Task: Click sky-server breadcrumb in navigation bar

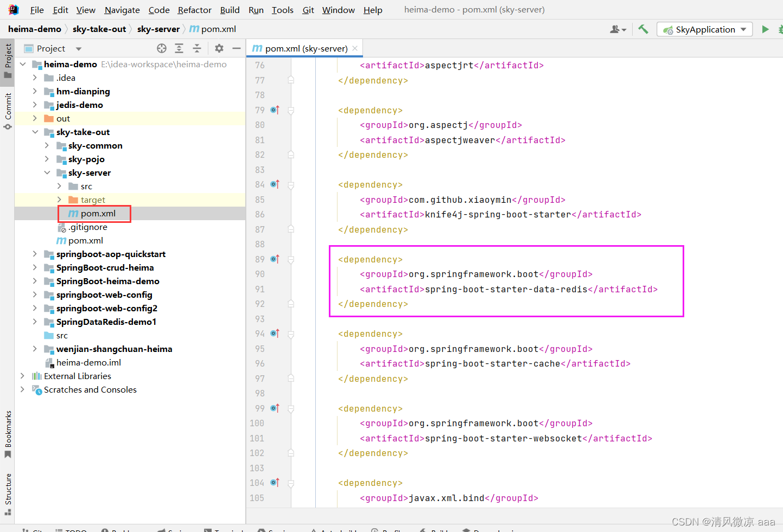Action: tap(158, 29)
